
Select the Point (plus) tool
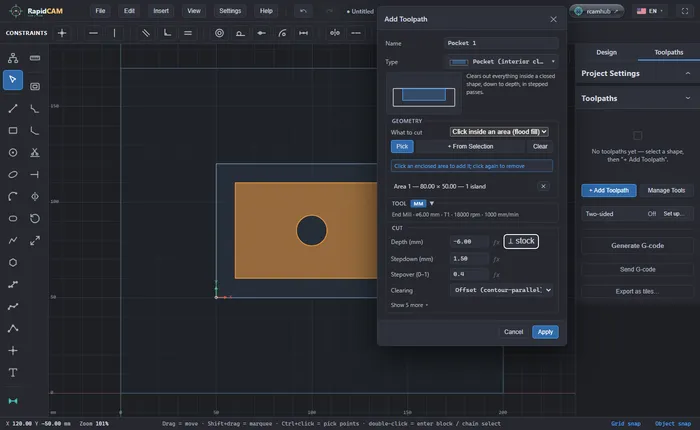13,351
